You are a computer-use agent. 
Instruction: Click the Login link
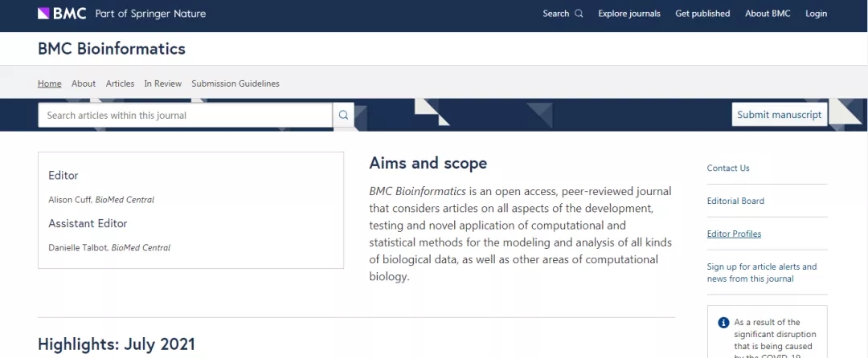click(816, 14)
